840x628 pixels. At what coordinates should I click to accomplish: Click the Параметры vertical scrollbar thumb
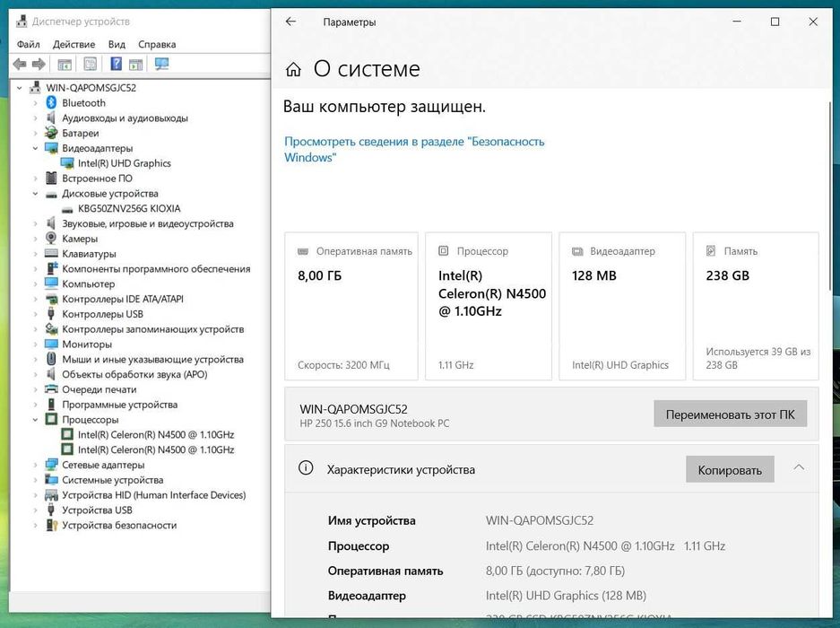pos(830,196)
